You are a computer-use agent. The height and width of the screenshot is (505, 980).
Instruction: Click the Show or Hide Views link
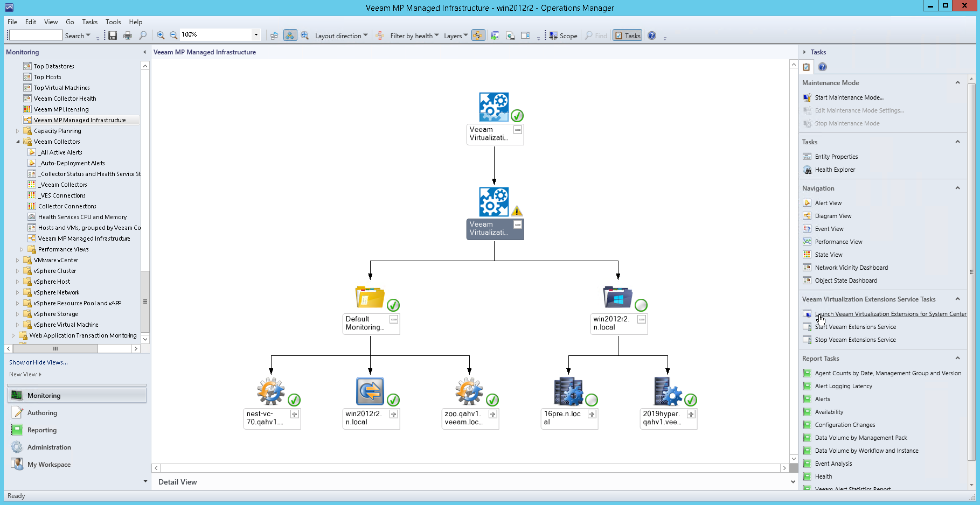pyautogui.click(x=38, y=362)
